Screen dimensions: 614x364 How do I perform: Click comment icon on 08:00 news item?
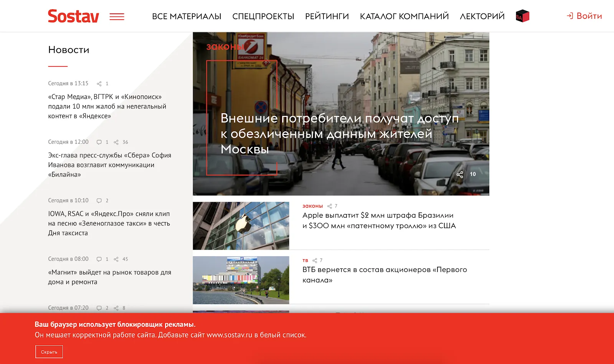(x=99, y=259)
